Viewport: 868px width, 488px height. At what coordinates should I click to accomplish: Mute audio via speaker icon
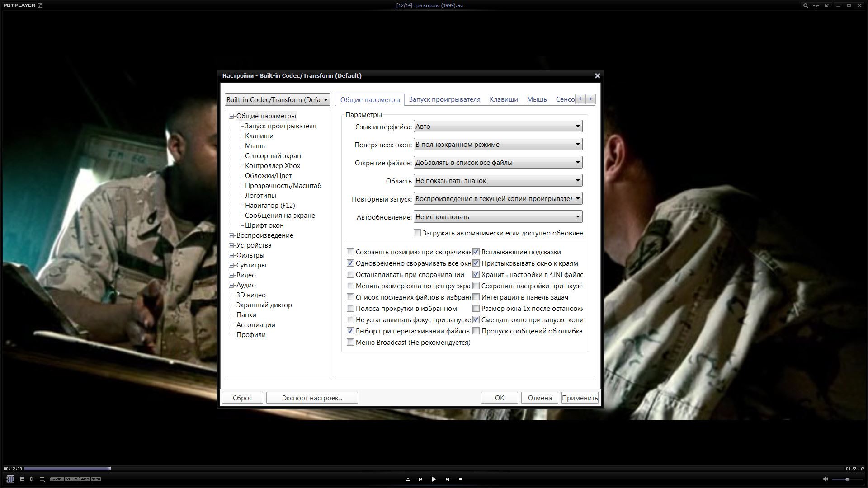click(825, 479)
